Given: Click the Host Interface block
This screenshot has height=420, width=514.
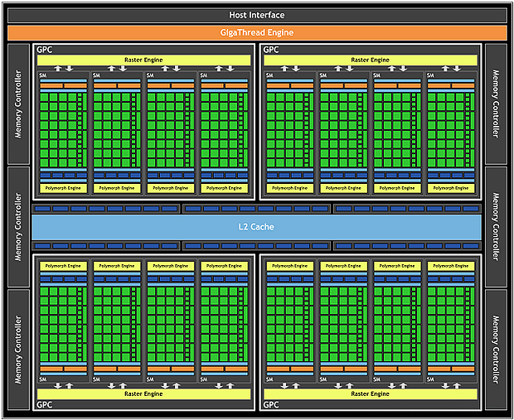Looking at the screenshot, I should tap(257, 15).
